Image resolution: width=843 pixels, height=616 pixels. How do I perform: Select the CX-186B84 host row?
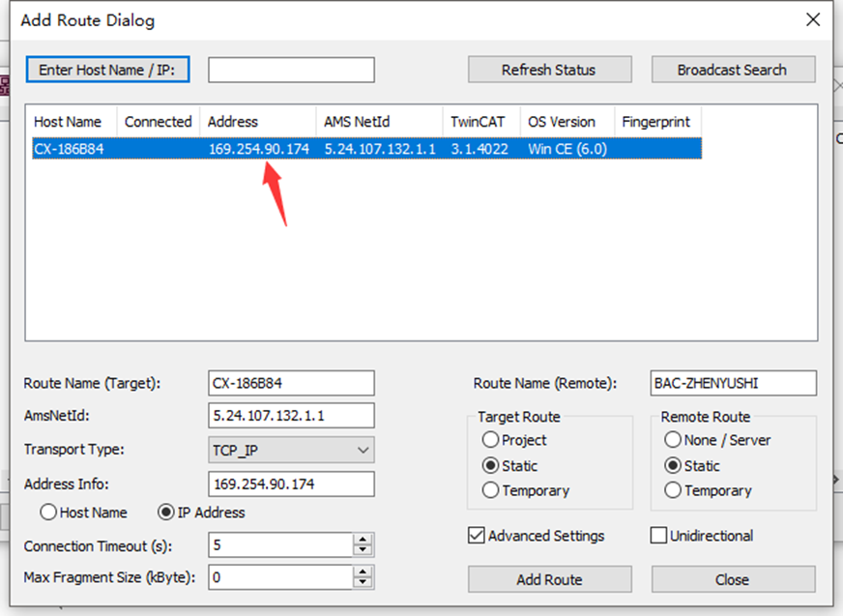pos(366,149)
